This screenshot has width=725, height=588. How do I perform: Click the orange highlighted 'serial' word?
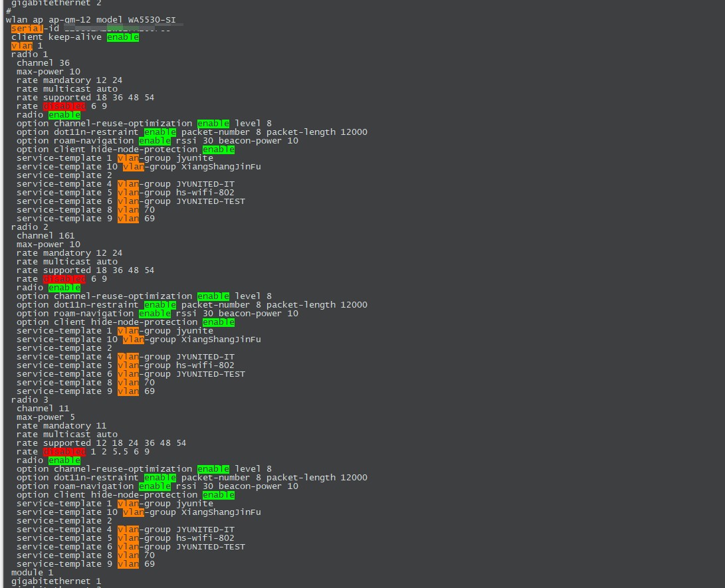pyautogui.click(x=27, y=29)
